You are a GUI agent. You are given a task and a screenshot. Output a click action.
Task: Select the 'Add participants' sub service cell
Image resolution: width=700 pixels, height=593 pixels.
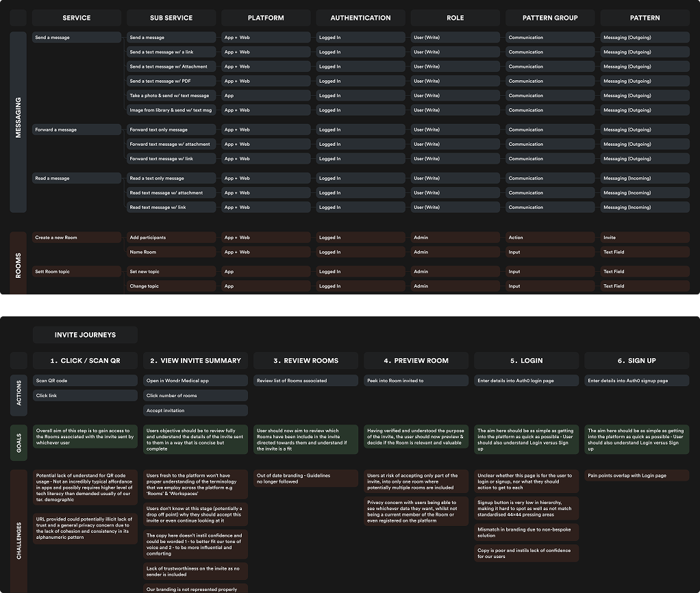pyautogui.click(x=171, y=238)
